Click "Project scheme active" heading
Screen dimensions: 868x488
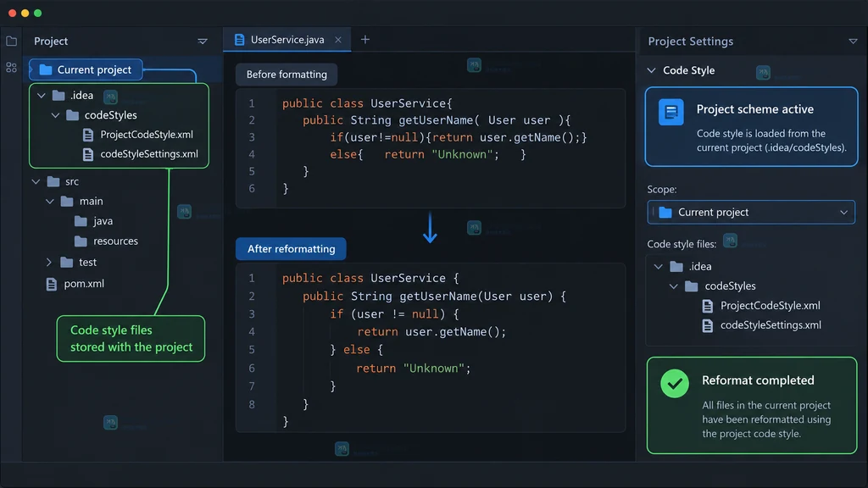(755, 109)
